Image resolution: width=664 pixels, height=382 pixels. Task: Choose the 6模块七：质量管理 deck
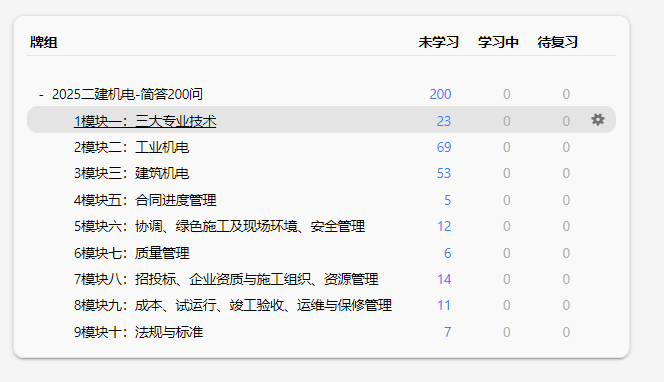tap(132, 253)
